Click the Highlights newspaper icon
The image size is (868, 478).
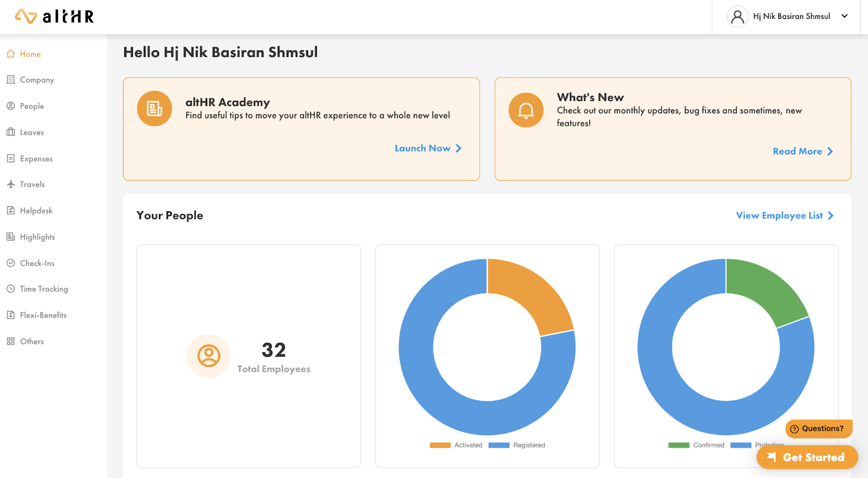click(x=10, y=236)
